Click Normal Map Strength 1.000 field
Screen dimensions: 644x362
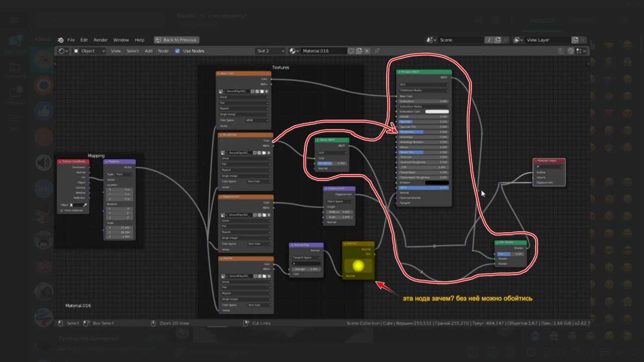[x=306, y=269]
